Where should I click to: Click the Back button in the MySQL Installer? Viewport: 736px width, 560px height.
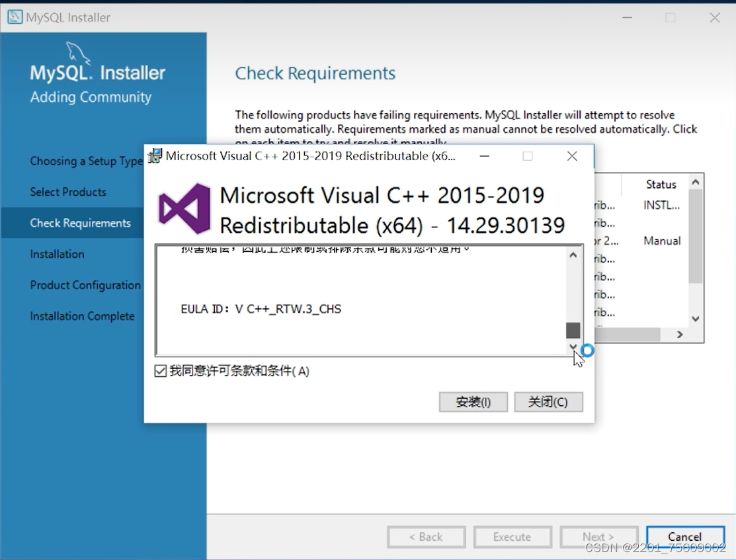point(427,537)
